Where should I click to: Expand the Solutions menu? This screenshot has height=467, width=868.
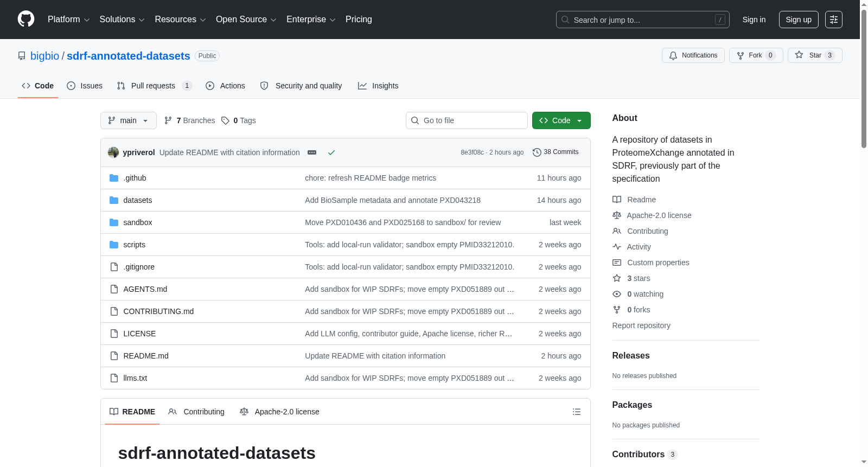(122, 20)
